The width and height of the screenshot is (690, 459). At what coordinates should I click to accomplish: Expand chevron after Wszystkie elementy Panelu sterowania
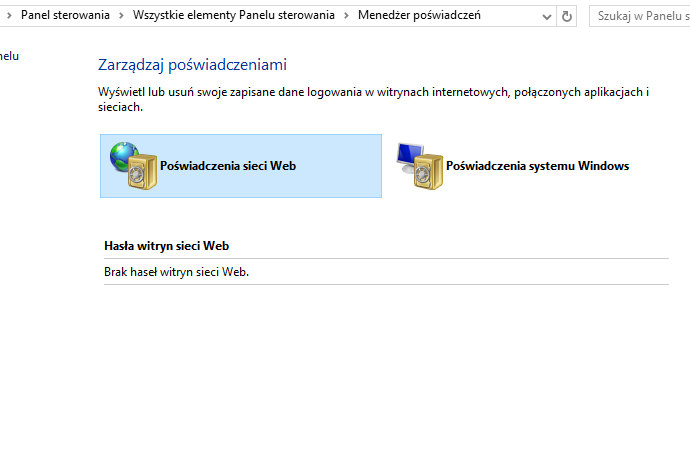tap(346, 16)
